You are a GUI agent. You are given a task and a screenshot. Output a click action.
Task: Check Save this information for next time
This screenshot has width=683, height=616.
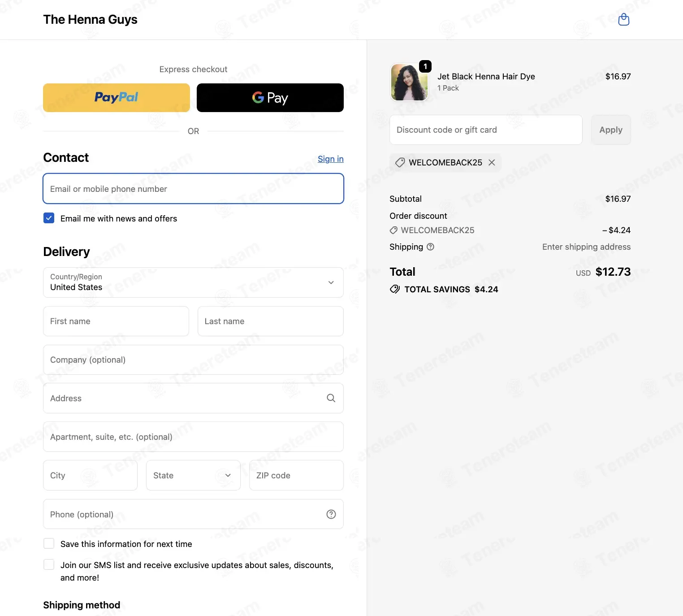pos(49,544)
